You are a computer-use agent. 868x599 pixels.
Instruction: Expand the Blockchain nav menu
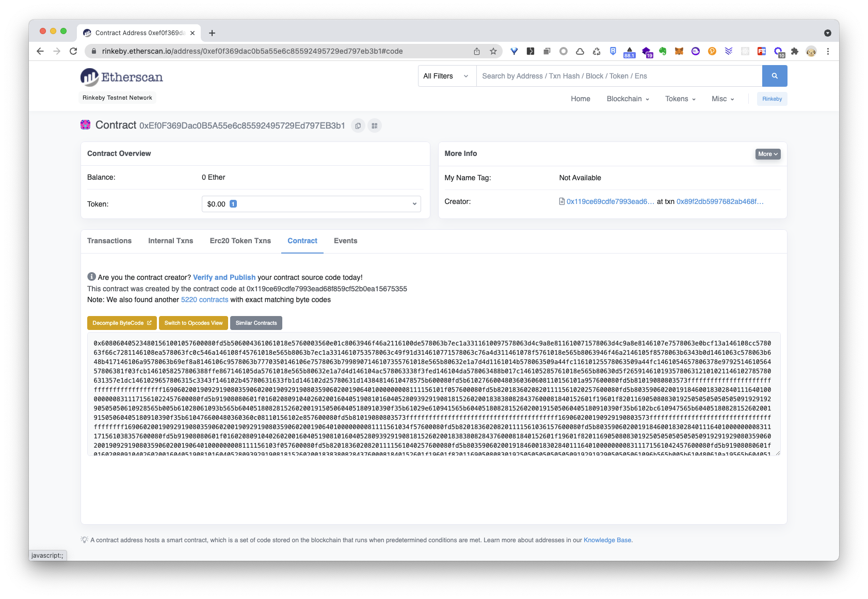pyautogui.click(x=628, y=99)
